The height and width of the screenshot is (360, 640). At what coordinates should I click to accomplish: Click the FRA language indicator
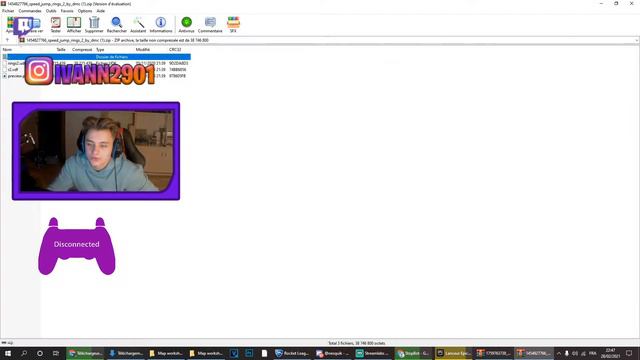click(x=593, y=353)
